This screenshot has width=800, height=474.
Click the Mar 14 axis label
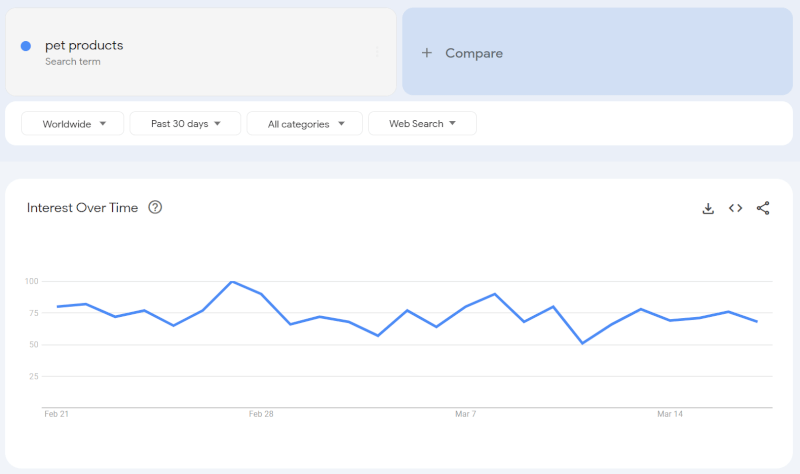tap(669, 414)
